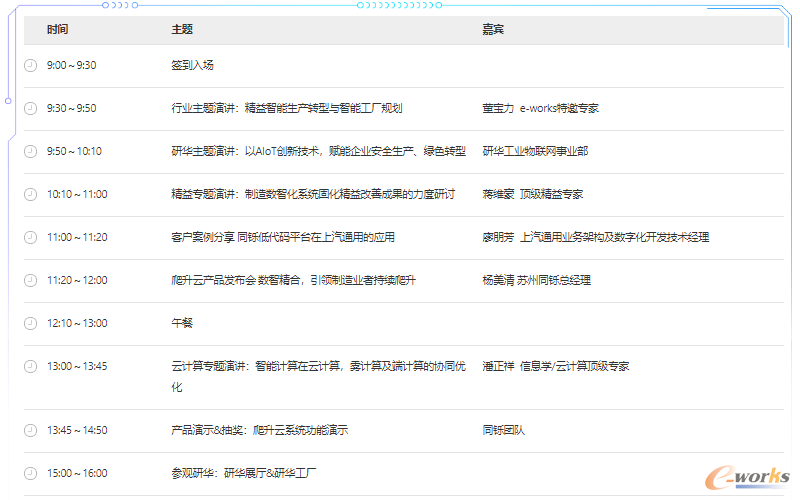The image size is (800, 500).
Task: Select the time text 13:00～13:45
Action: click(77, 366)
